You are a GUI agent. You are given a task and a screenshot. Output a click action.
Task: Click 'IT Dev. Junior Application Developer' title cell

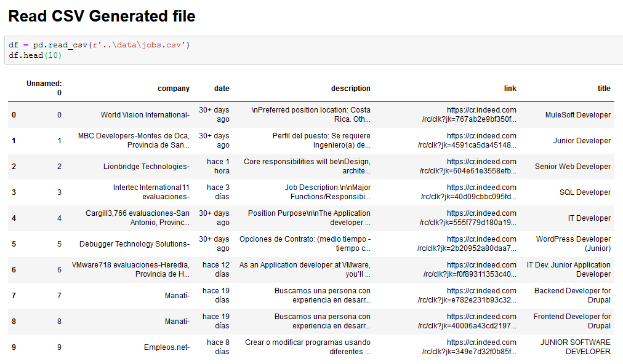pos(569,269)
